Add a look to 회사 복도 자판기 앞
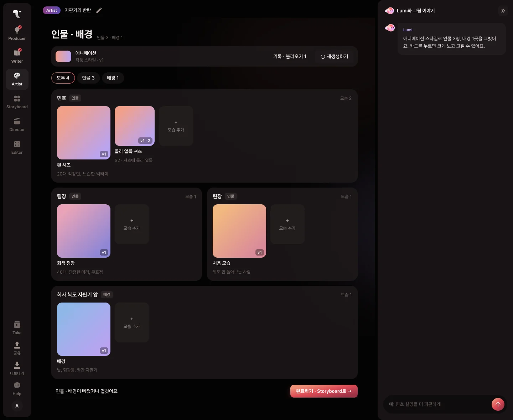The width and height of the screenshot is (513, 420). click(132, 322)
